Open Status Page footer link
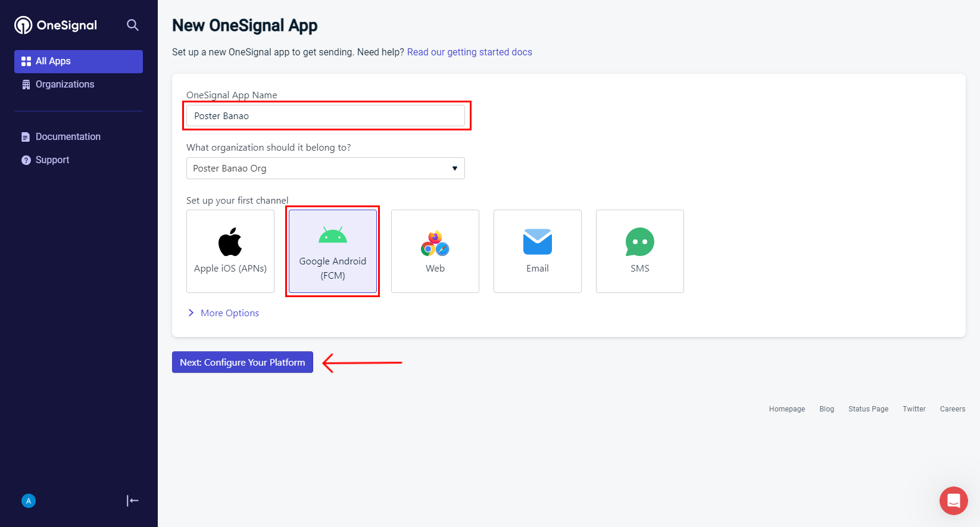980x527 pixels. [x=868, y=409]
